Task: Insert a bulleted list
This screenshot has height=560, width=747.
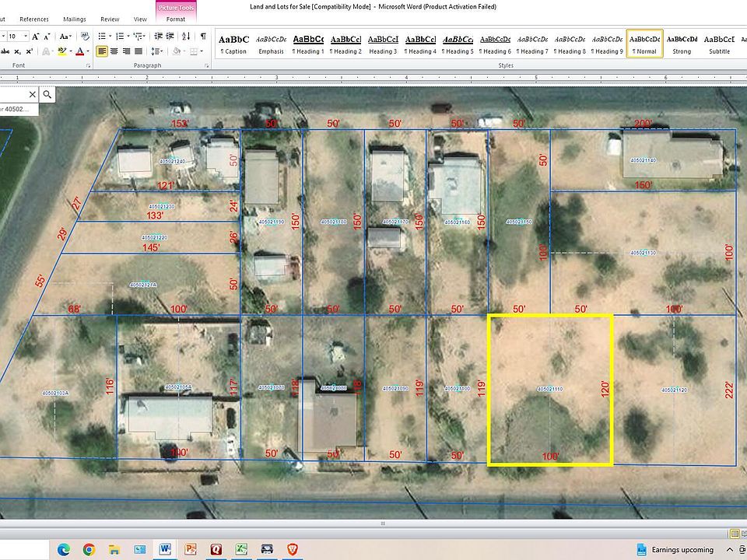Action: (101, 37)
